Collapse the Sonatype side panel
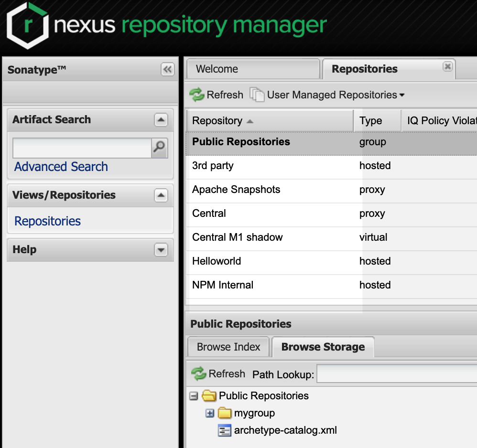The height and width of the screenshot is (448, 477). tap(167, 70)
